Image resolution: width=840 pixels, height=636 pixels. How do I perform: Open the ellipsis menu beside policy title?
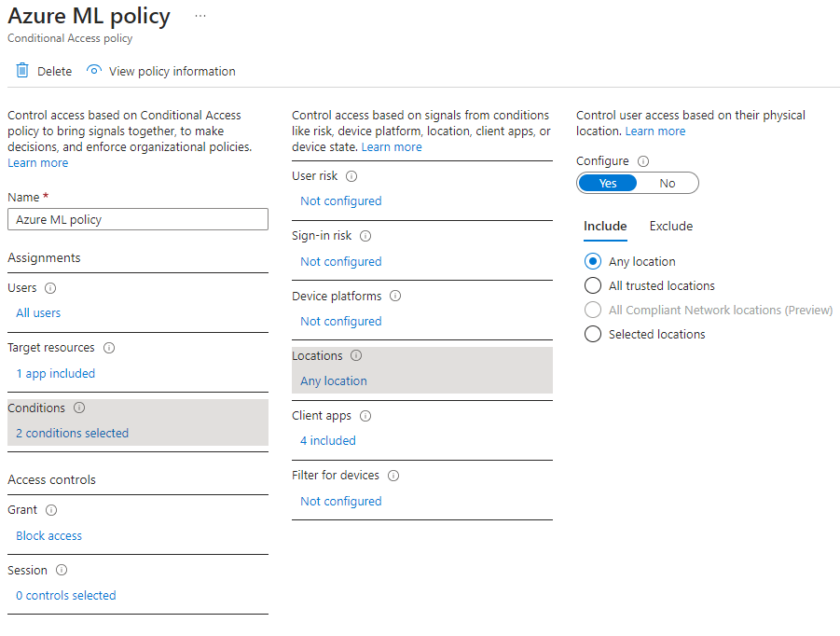tap(200, 17)
